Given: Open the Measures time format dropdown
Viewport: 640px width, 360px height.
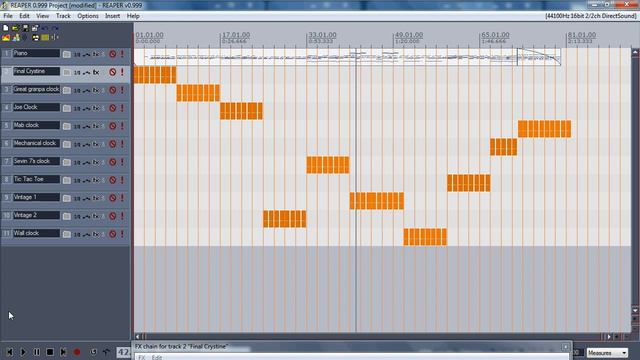Looking at the screenshot, I should point(607,353).
